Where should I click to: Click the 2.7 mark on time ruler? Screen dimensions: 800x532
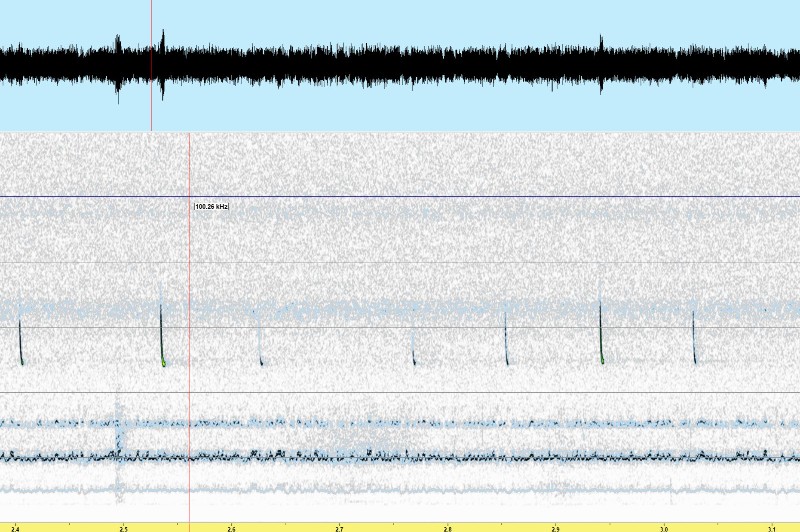click(339, 527)
